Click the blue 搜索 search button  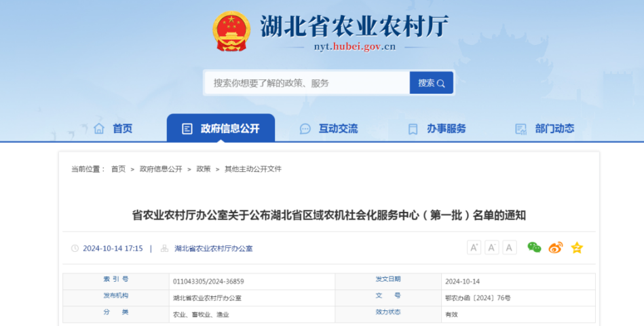[431, 83]
